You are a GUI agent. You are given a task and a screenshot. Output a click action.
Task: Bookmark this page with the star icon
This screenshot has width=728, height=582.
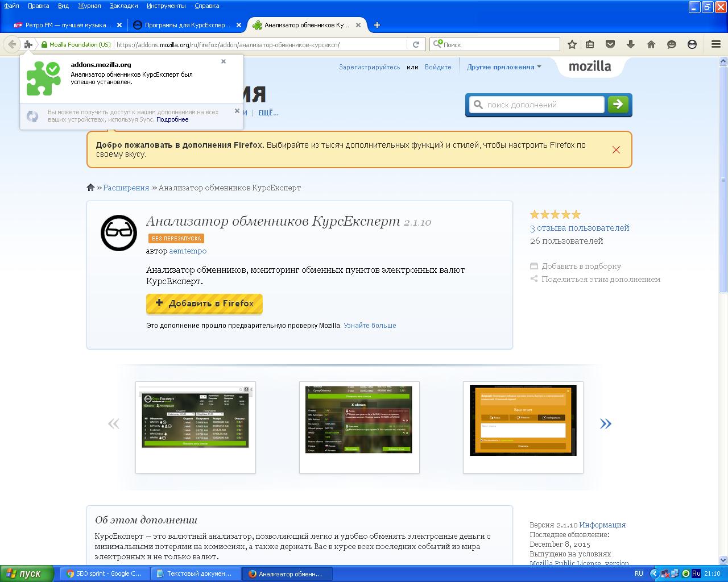[x=572, y=44]
